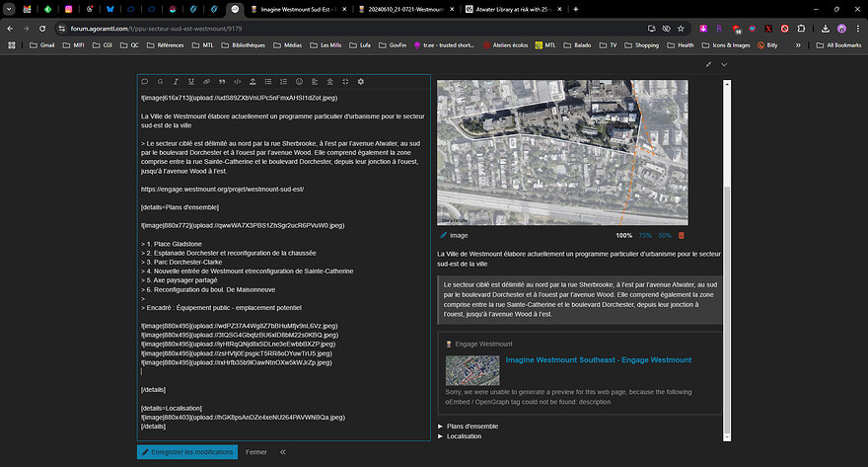Viewport: 868px width, 467px height.
Task: Click the preview pane vertical scrollbar
Action: point(727,261)
